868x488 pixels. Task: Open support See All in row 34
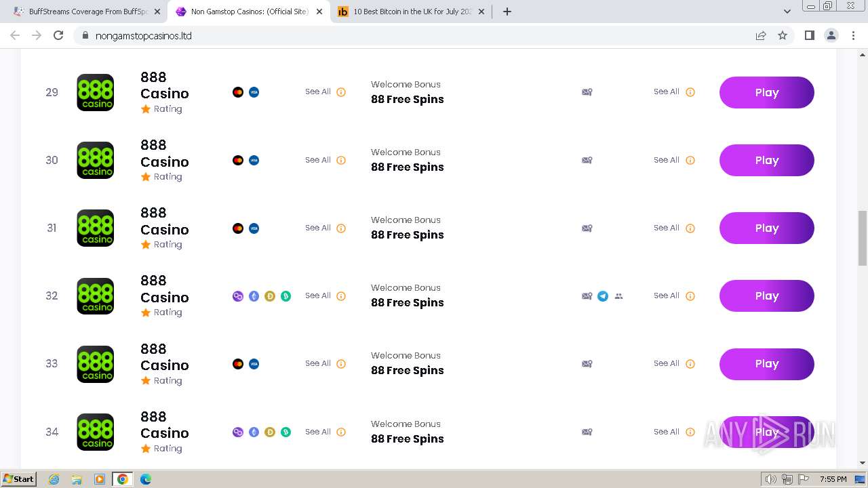click(667, 432)
